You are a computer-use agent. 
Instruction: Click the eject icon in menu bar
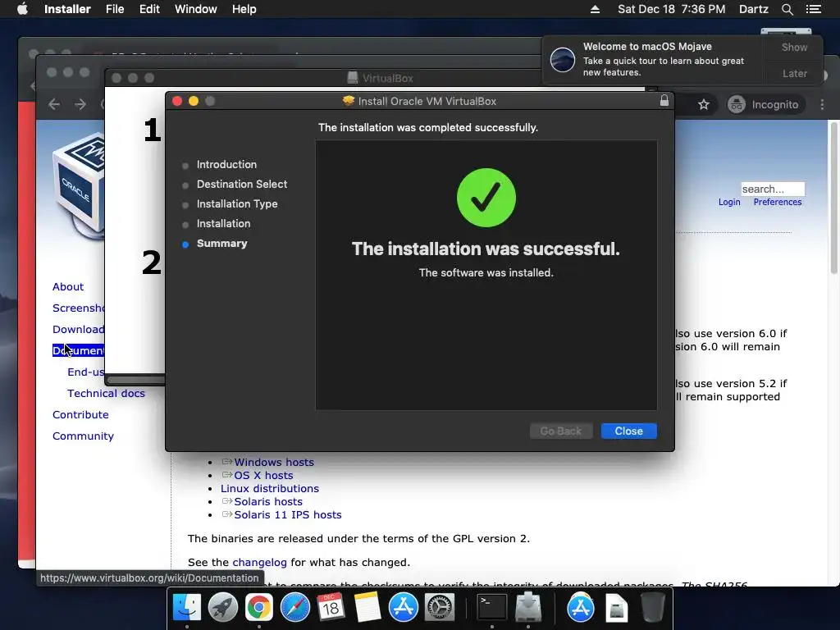[x=595, y=9]
